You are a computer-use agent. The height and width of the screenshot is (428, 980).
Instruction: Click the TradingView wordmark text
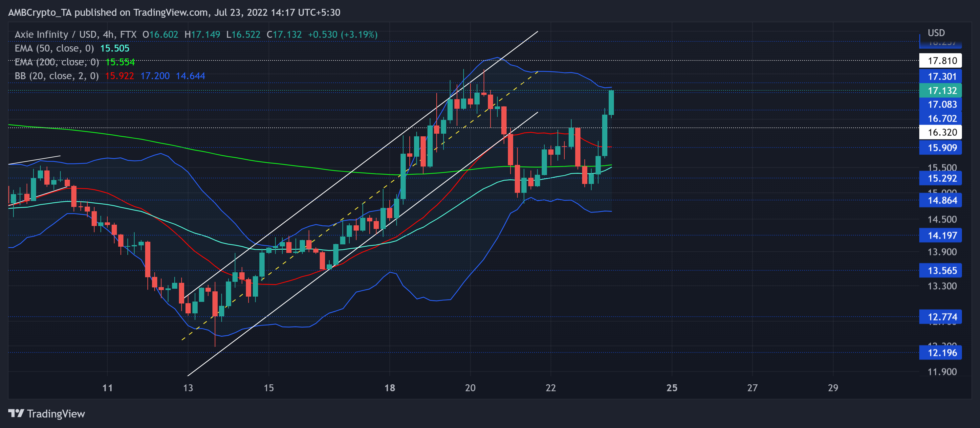tap(56, 414)
